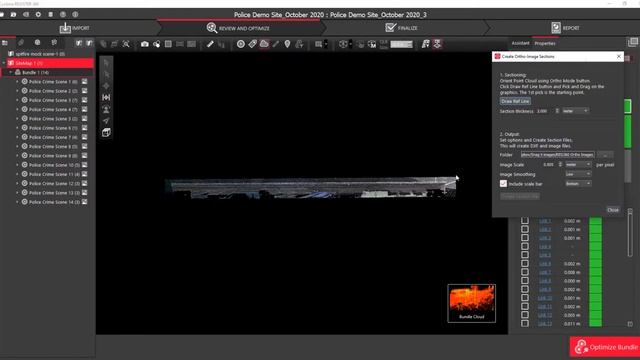Check the box for Link 1 row
The height and width of the screenshot is (360, 640).
click(x=525, y=221)
